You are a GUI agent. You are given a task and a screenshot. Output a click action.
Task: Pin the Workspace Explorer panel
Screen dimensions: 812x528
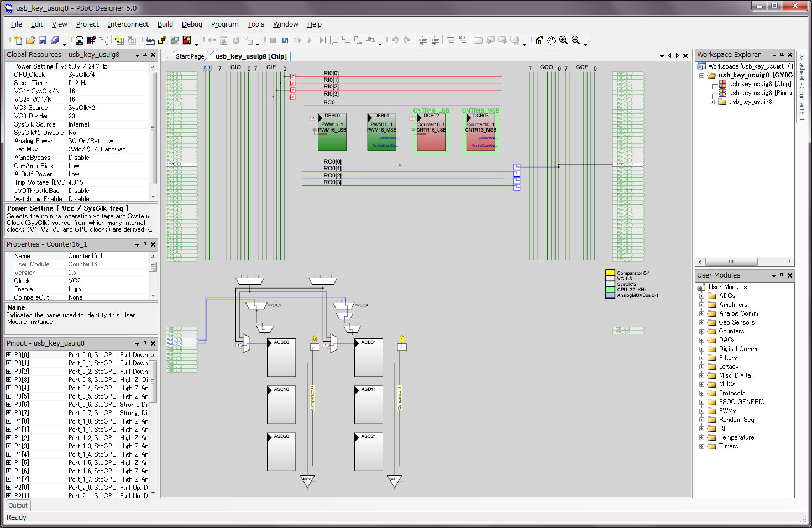[x=782, y=55]
